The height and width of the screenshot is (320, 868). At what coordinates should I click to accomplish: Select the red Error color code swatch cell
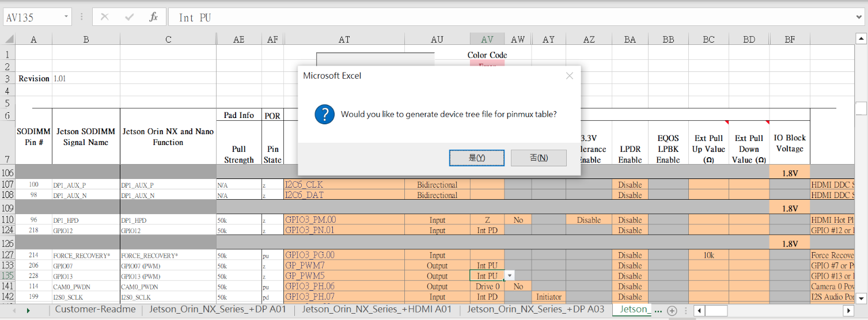[487, 63]
